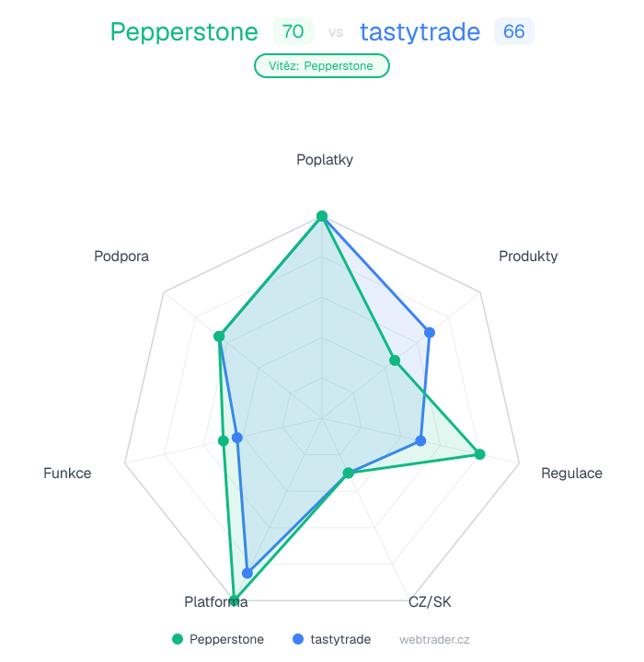The width and height of the screenshot is (644, 662).
Task: Select tastytrade's blue Platforma data point
Action: point(247,573)
